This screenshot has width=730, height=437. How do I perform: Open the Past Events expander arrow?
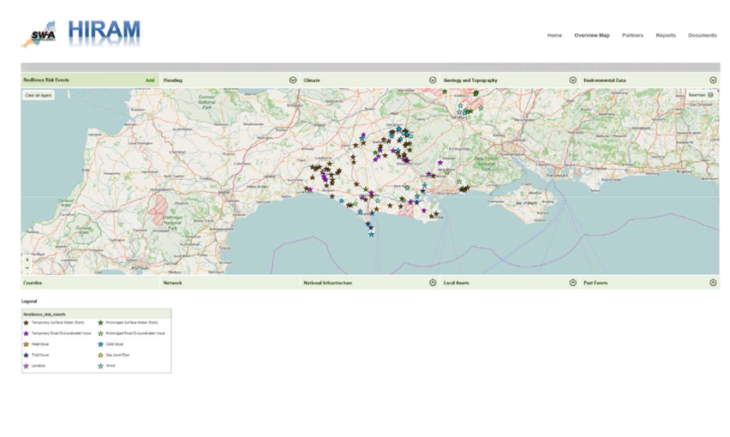click(713, 282)
